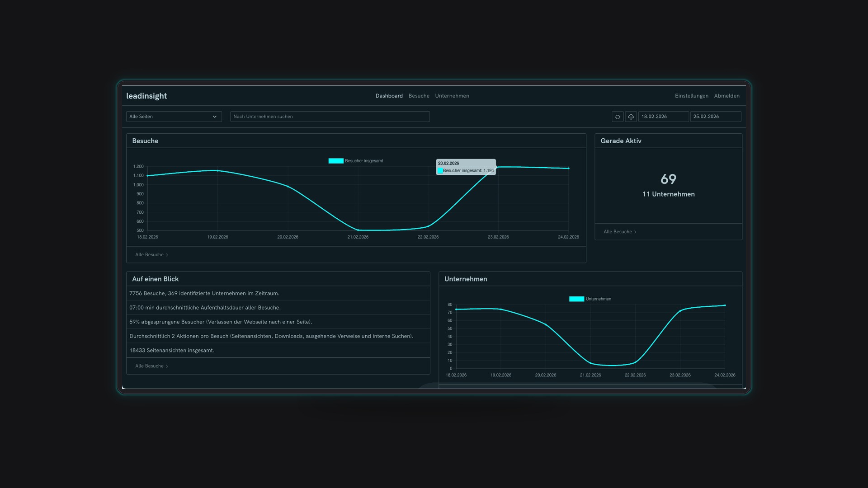Click the leadinsight logo

pyautogui.click(x=147, y=96)
